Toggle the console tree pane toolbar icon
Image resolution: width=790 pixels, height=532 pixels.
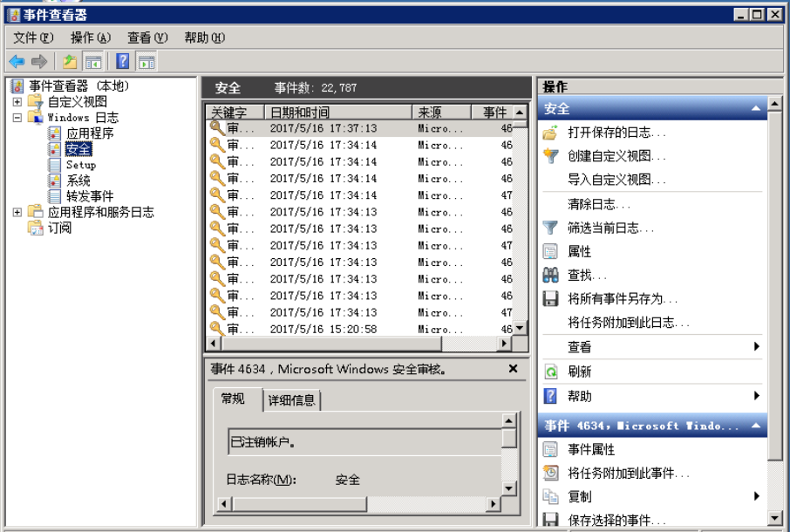[x=93, y=62]
